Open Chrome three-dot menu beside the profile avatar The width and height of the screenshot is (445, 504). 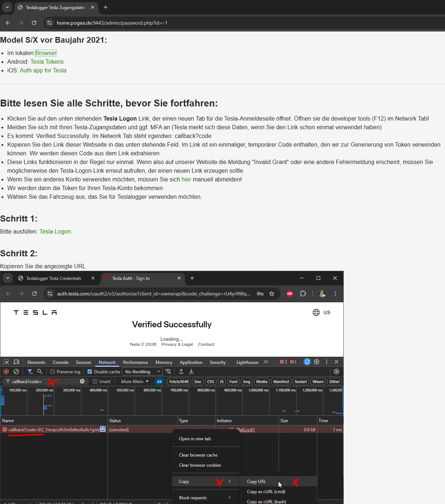(x=335, y=294)
